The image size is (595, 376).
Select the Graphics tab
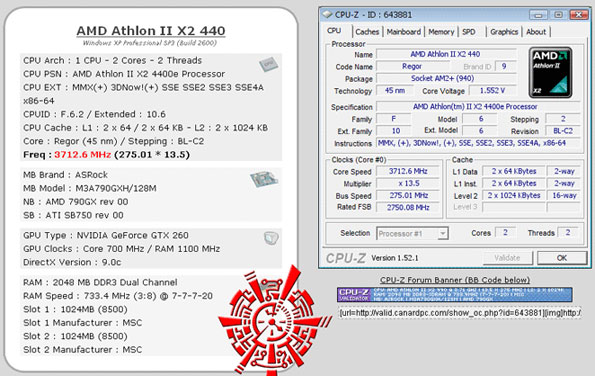(x=504, y=32)
